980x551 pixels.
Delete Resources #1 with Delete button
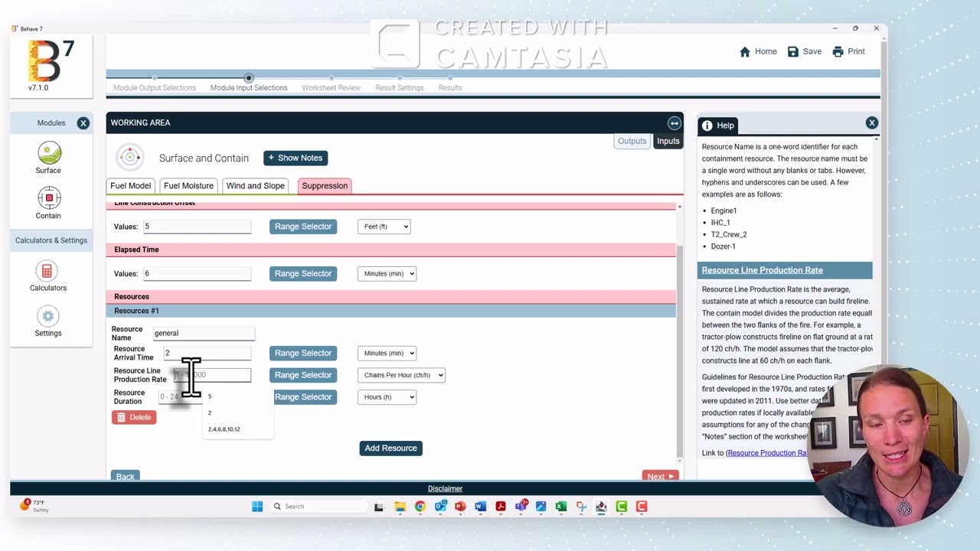click(x=134, y=417)
